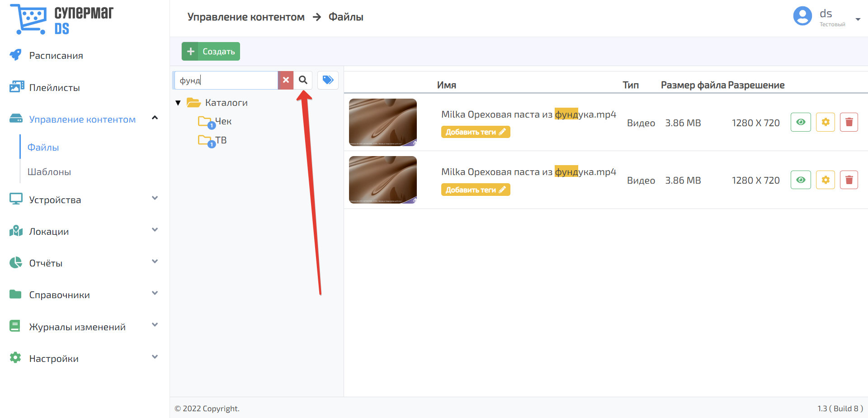The width and height of the screenshot is (868, 418).
Task: Open Справочники sidebar label
Action: 60,295
